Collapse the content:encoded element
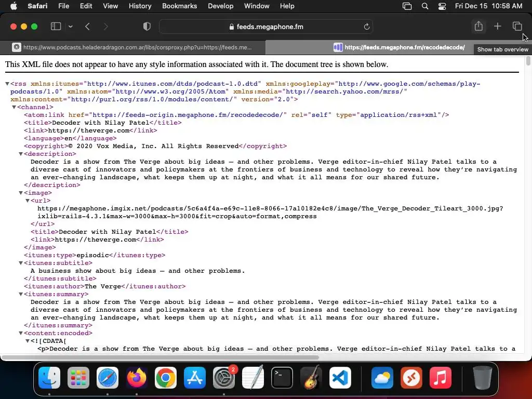The width and height of the screenshot is (532, 399). tap(21, 333)
